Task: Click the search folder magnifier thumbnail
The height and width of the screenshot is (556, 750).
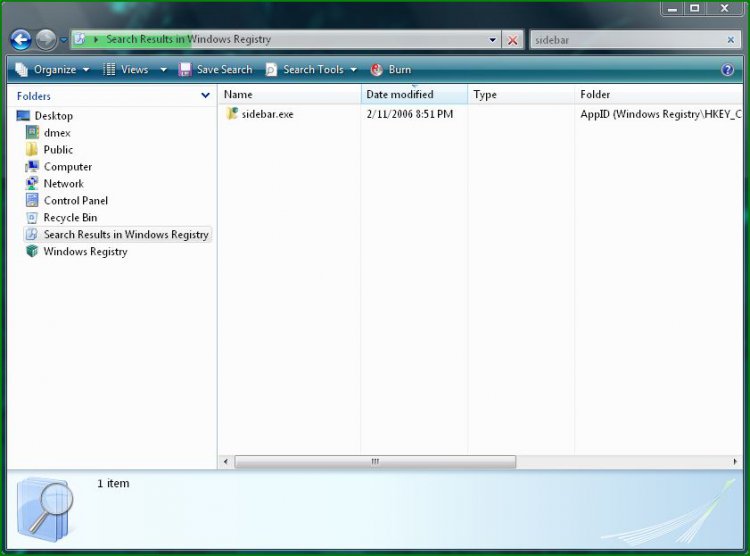Action: [45, 510]
